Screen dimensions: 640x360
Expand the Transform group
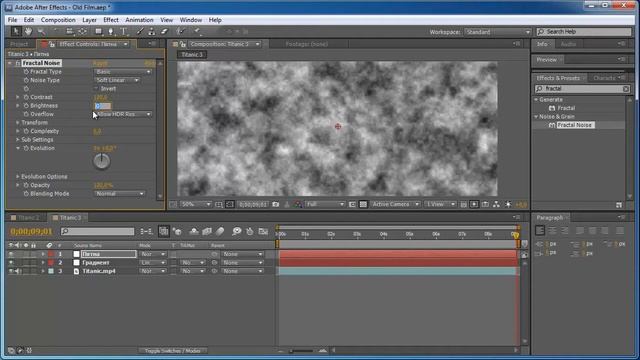point(18,122)
